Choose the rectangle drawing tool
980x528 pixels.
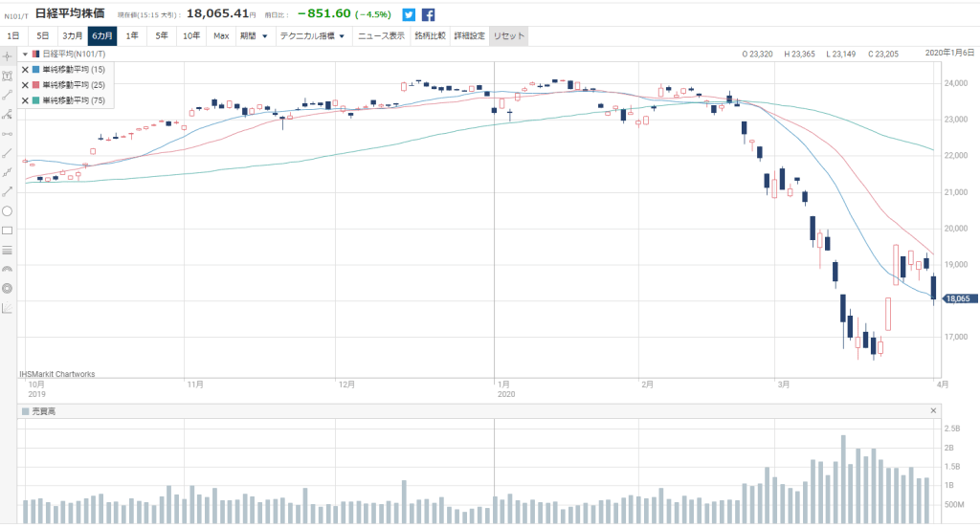(7, 231)
